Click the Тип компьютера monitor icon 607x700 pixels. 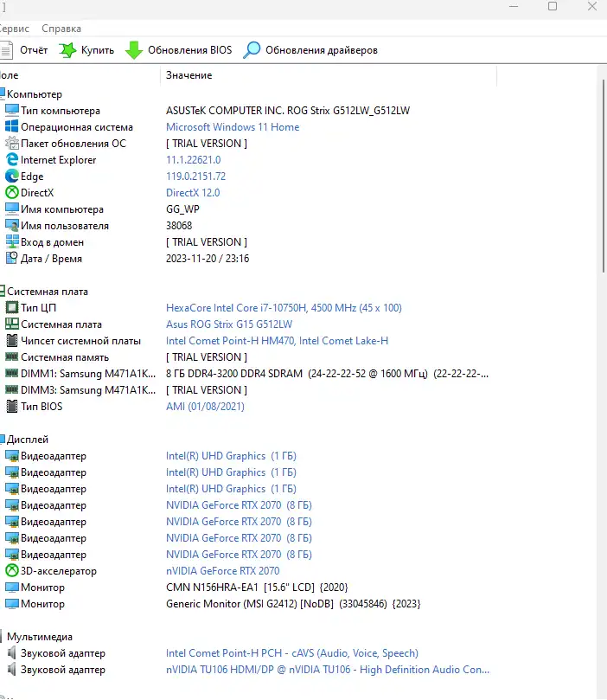[11, 110]
